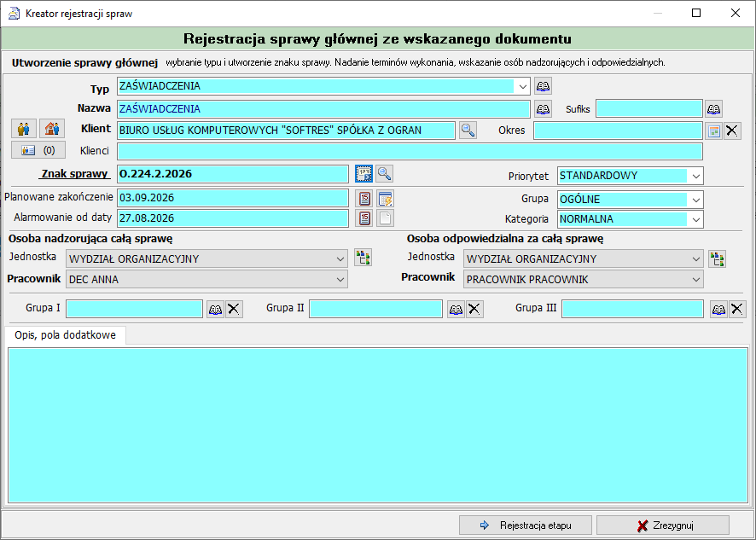Open the dictionary book icon beside the Sufiks field
This screenshot has width=756, height=540.
coord(713,109)
